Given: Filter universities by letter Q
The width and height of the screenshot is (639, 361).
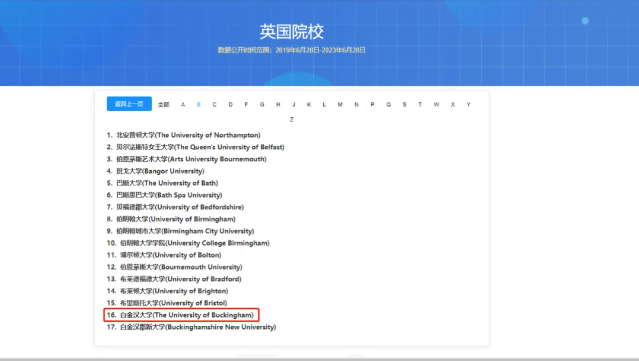Looking at the screenshot, I should [x=388, y=105].
